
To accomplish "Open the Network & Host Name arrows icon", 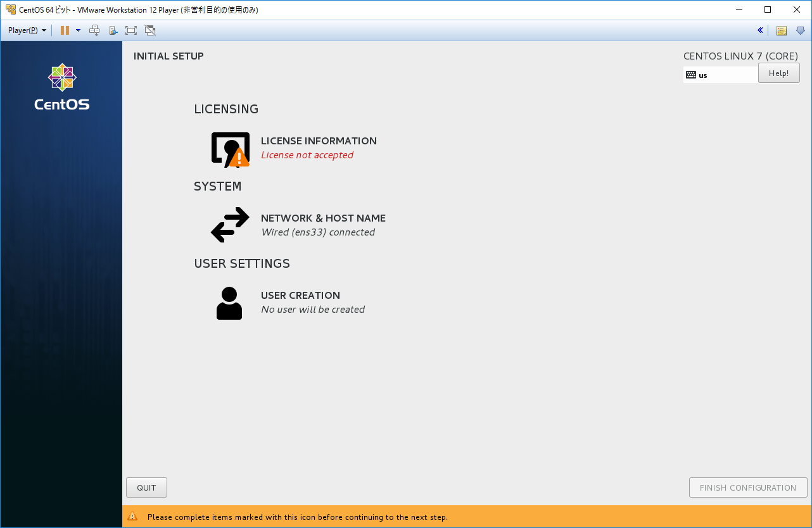I will [230, 225].
